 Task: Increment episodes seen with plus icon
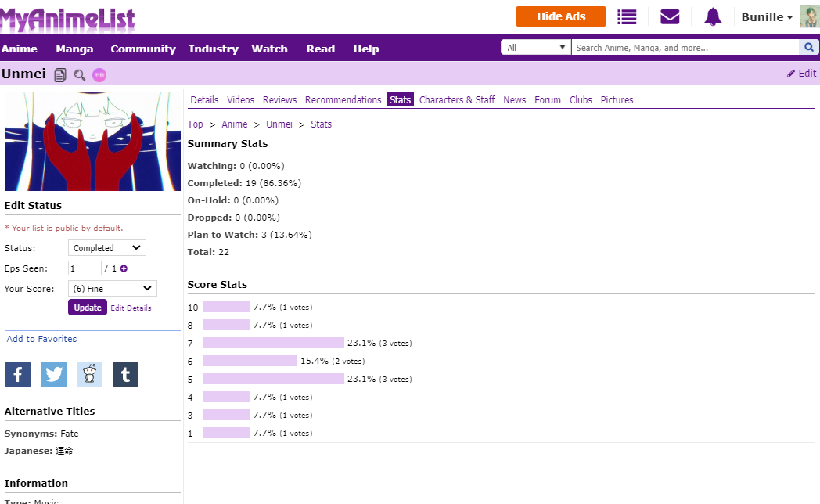click(x=124, y=268)
